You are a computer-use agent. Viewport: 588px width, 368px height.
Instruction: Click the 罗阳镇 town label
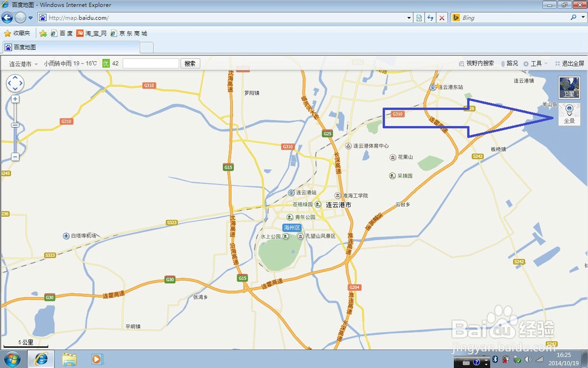252,93
